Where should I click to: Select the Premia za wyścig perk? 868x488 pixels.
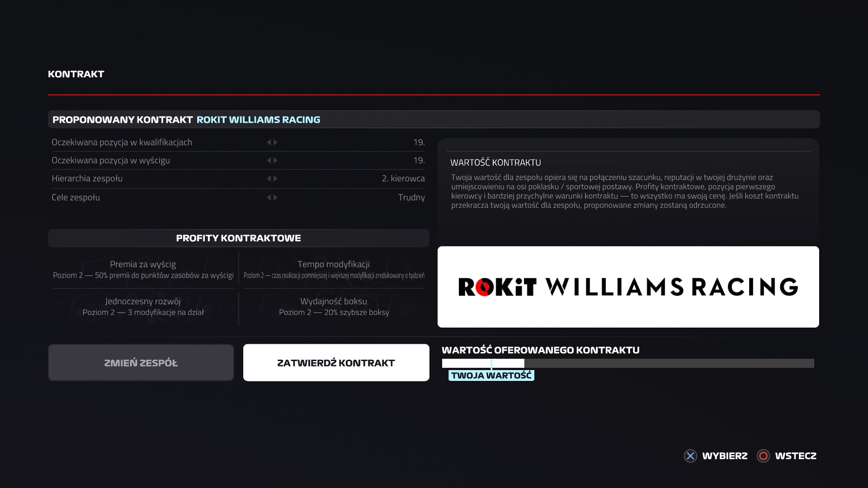(x=143, y=269)
